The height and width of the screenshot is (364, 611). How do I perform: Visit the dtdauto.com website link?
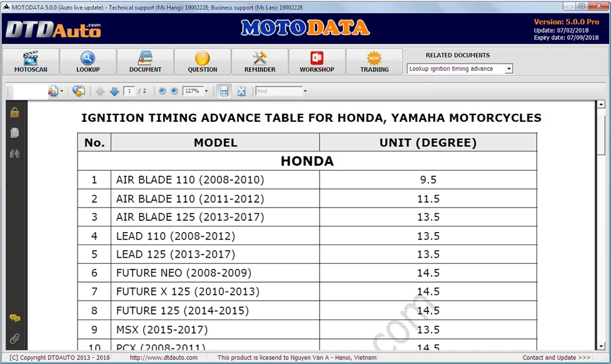(x=163, y=357)
